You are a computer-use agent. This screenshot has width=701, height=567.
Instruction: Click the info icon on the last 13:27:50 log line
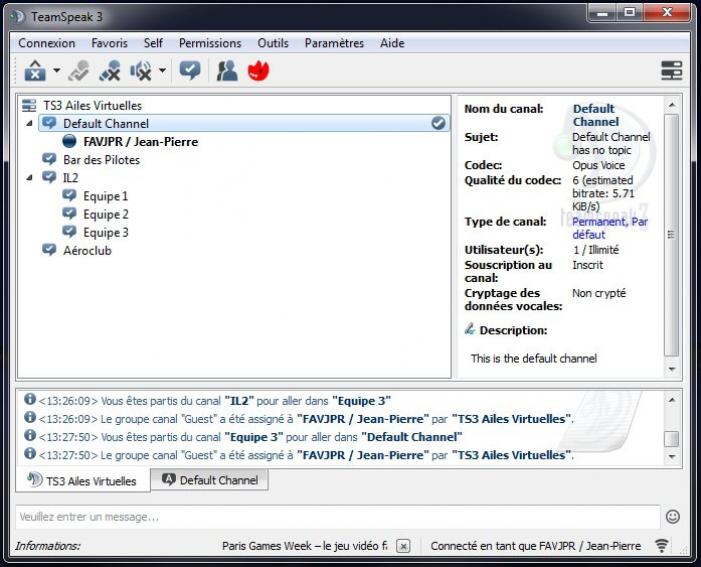pyautogui.click(x=30, y=453)
